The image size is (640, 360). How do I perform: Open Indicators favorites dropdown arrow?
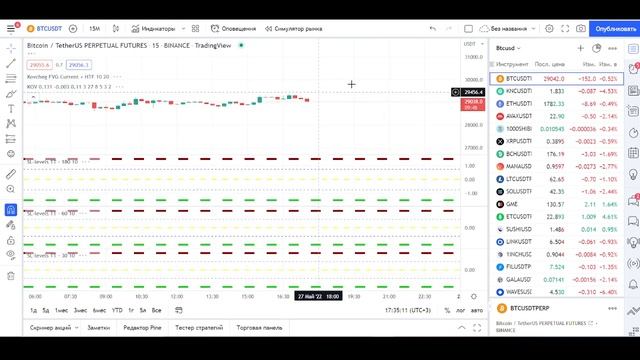coord(183,29)
